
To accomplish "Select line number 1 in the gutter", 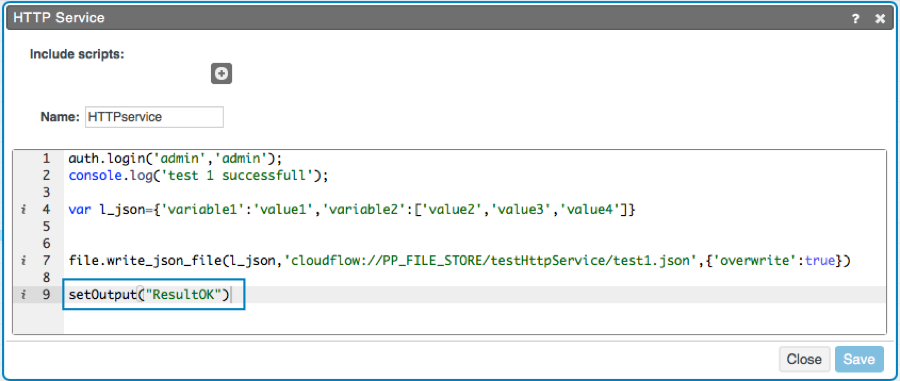I will tap(46, 158).
